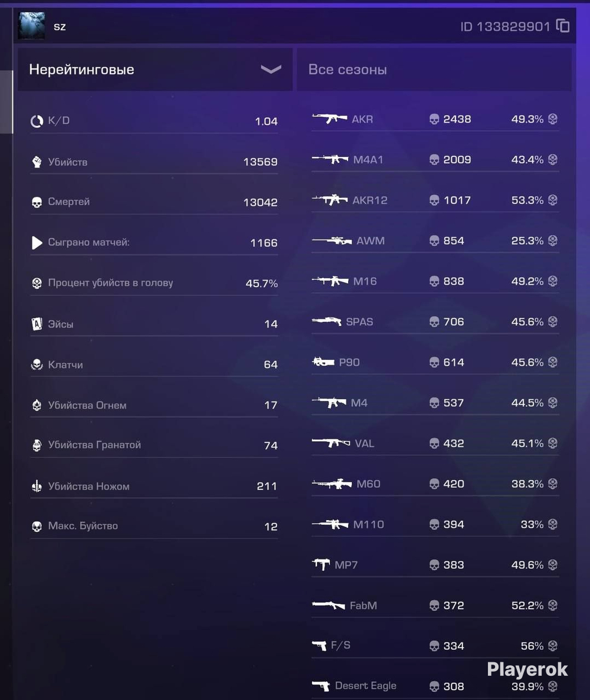Select the M60 weapon stats row
Screen dimensions: 590x700
[435, 484]
